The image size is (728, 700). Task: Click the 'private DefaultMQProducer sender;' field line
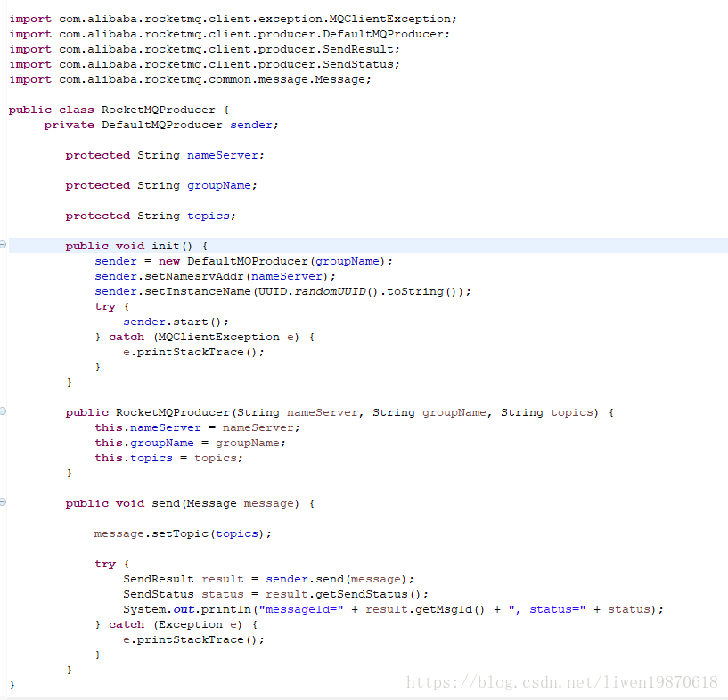coord(161,126)
